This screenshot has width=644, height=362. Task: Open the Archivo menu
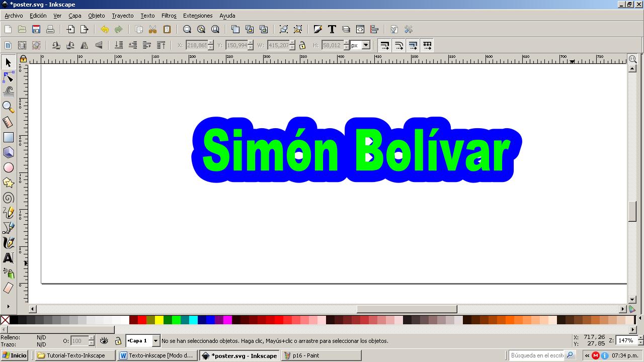[x=14, y=16]
